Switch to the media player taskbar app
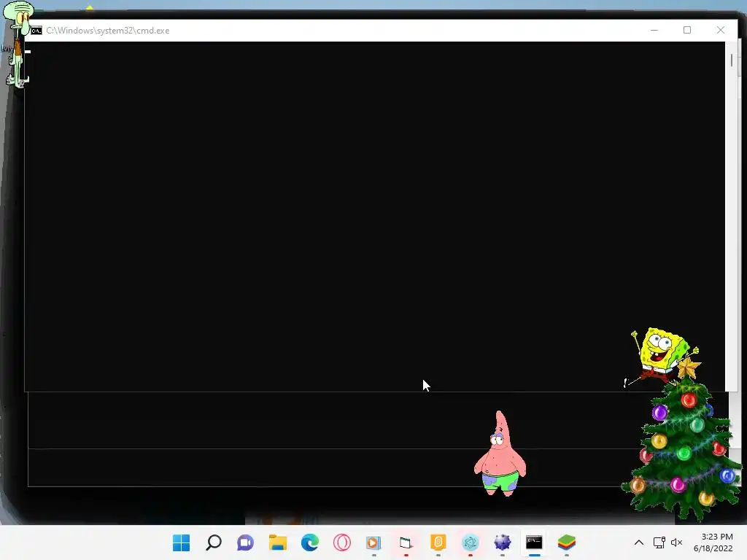This screenshot has height=560, width=747. (x=374, y=542)
